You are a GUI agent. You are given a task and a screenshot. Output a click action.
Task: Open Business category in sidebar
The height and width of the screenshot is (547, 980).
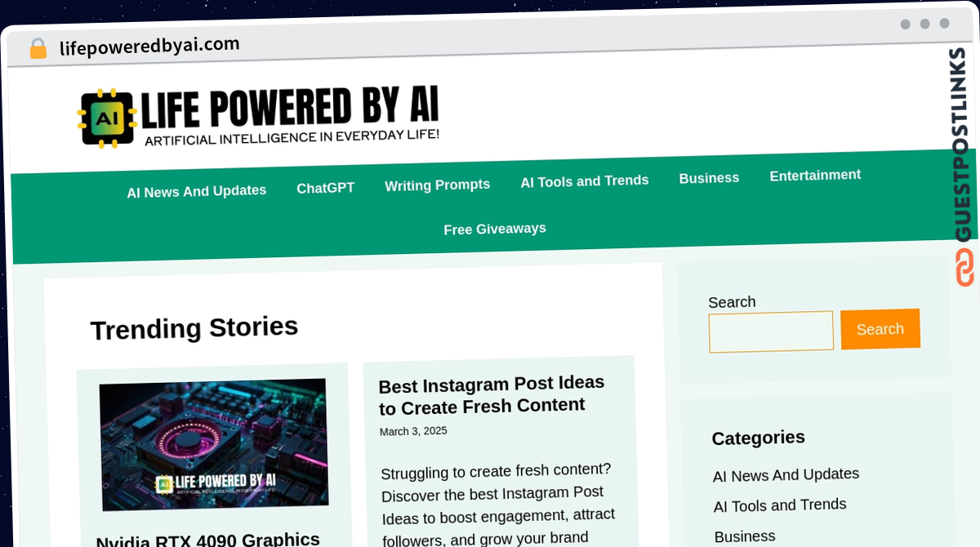pyautogui.click(x=745, y=536)
